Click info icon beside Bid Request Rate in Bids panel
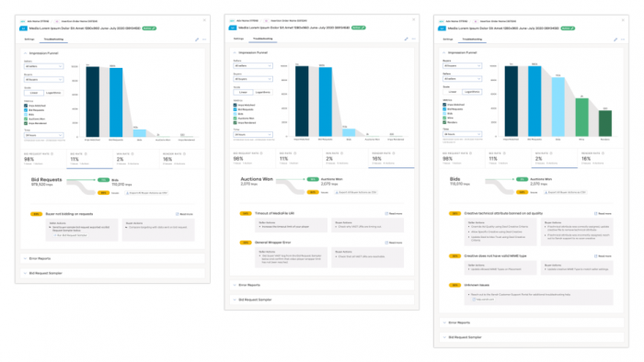 click(x=471, y=153)
